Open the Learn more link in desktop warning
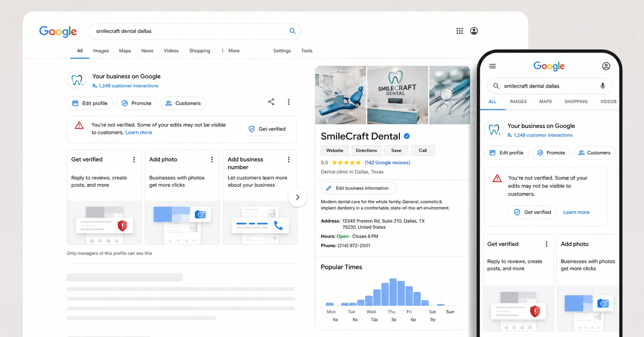 point(139,133)
